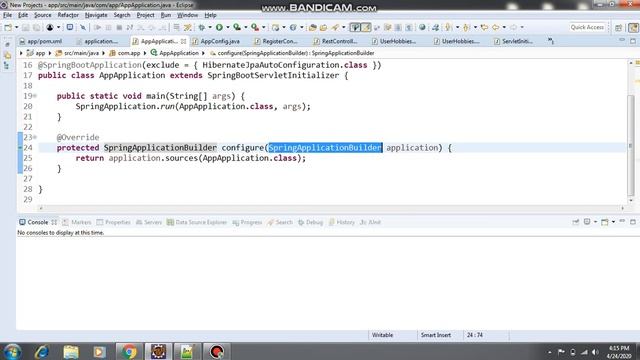Open the New wizard dropdown arrow
Image resolution: width=640 pixels, height=360 pixels.
[16, 27]
